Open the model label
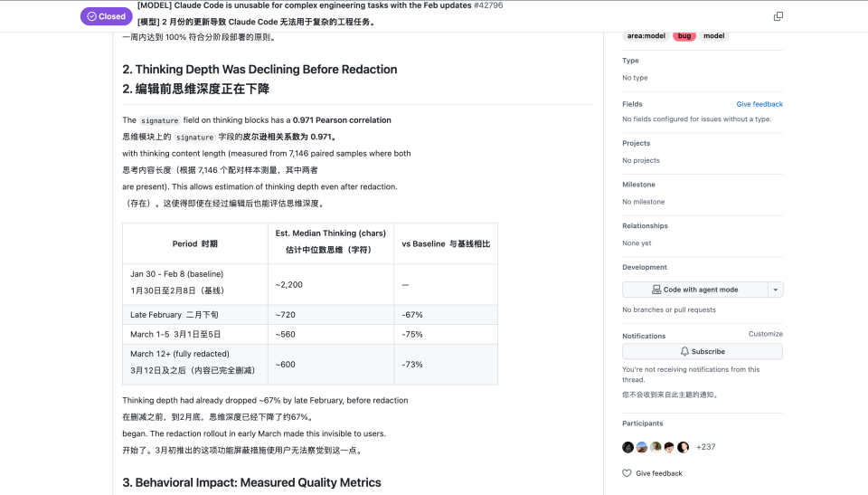The image size is (868, 495). [x=713, y=36]
